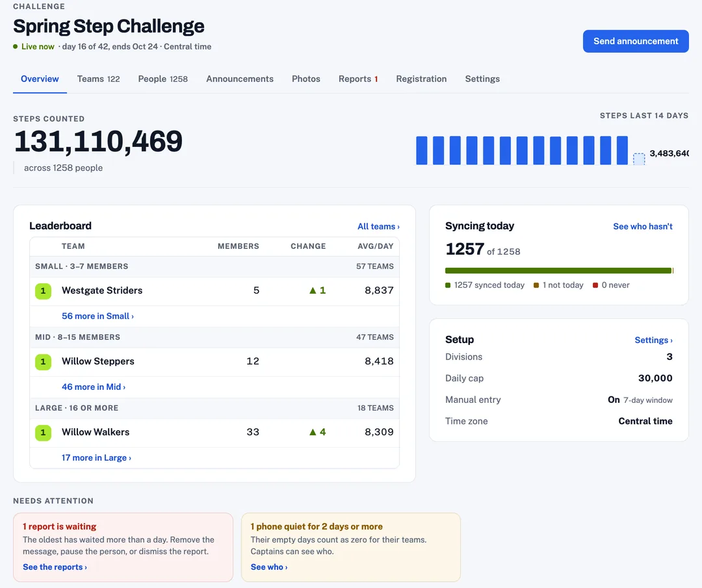Open the All teams link
Viewport: 702px width, 588px height.
point(378,227)
